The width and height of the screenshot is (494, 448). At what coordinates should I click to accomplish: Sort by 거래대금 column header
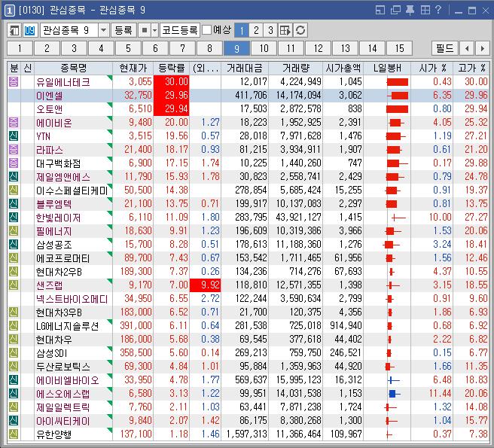[245, 68]
